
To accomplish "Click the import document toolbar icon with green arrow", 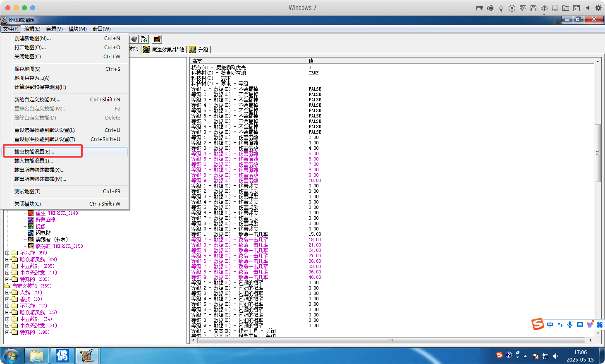I will (143, 39).
